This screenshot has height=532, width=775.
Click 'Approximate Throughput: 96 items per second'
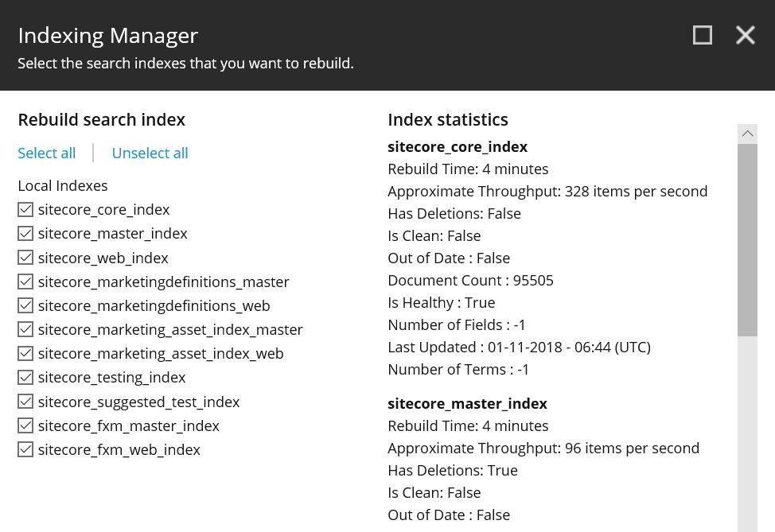coord(543,448)
